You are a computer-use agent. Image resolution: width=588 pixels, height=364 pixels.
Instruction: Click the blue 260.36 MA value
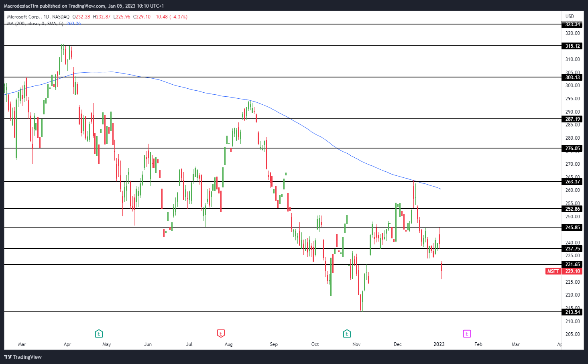[x=73, y=24]
